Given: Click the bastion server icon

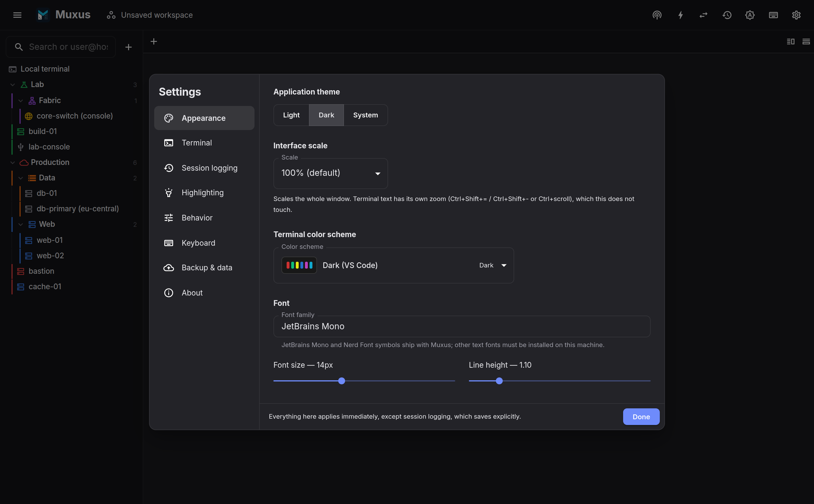Looking at the screenshot, I should [x=21, y=271].
